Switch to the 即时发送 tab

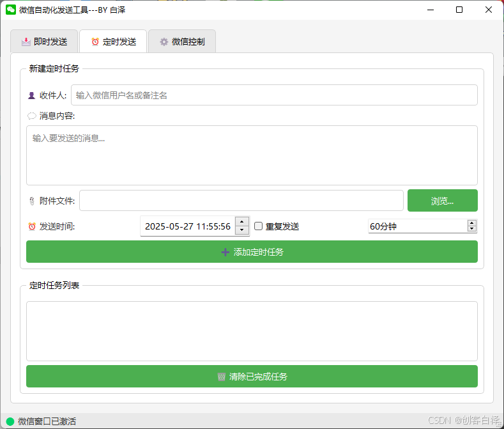point(44,42)
